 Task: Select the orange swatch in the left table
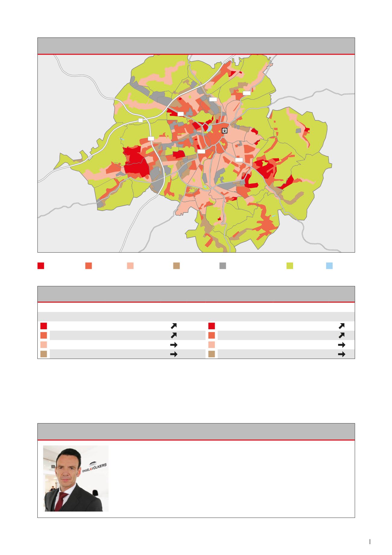coord(44,335)
